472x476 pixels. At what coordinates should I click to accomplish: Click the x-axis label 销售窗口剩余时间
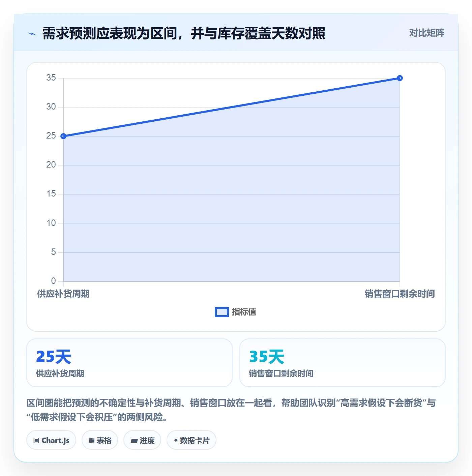400,294
